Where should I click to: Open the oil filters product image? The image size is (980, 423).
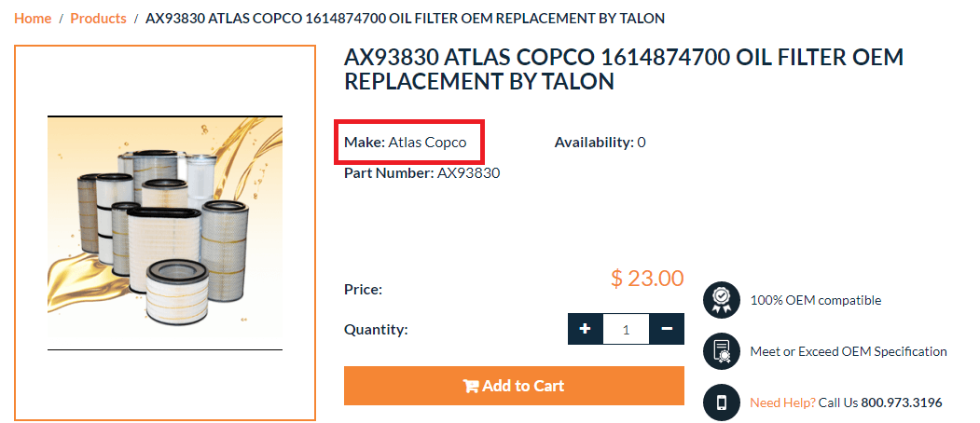[165, 233]
